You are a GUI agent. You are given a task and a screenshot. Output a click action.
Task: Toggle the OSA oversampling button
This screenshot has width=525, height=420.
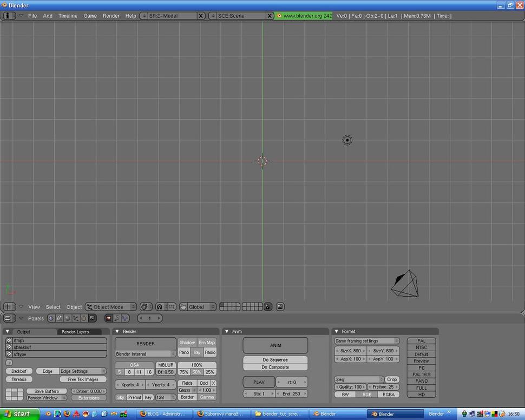(134, 365)
